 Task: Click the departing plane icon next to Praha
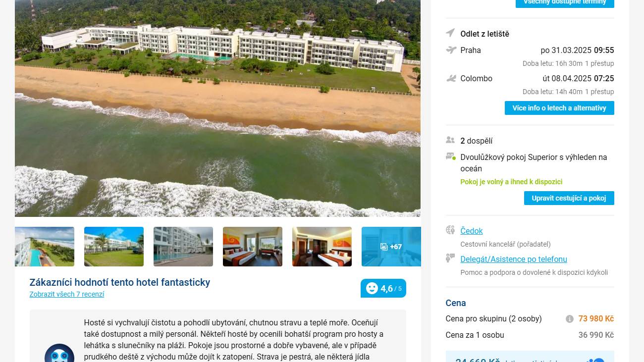coord(451,50)
